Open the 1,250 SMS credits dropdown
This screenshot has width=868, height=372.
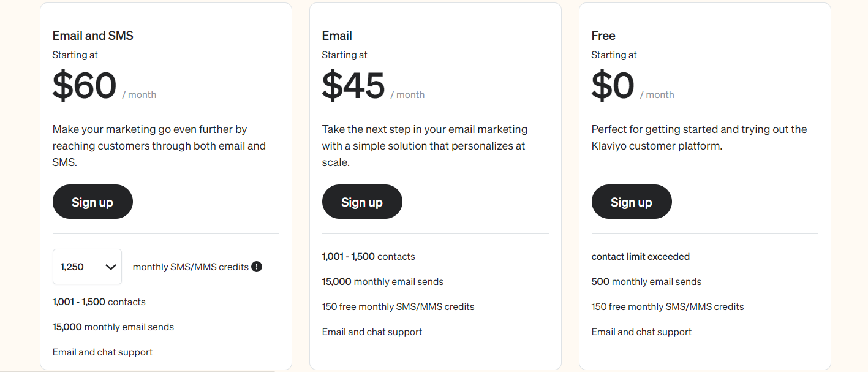click(87, 267)
